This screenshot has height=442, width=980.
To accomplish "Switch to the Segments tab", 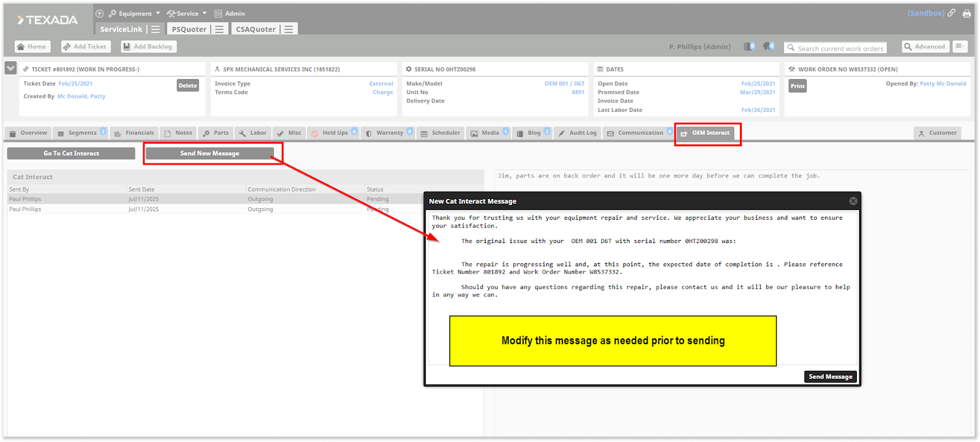I will pos(81,133).
